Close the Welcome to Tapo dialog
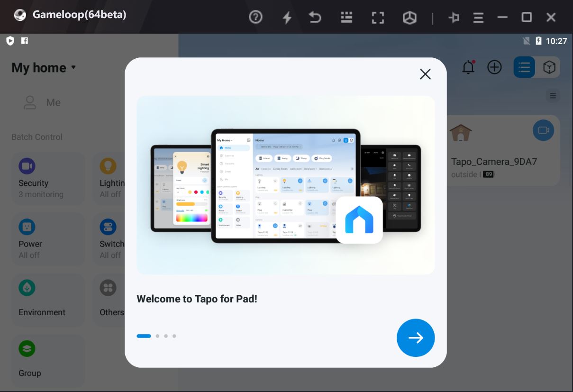The height and width of the screenshot is (392, 573). (425, 74)
